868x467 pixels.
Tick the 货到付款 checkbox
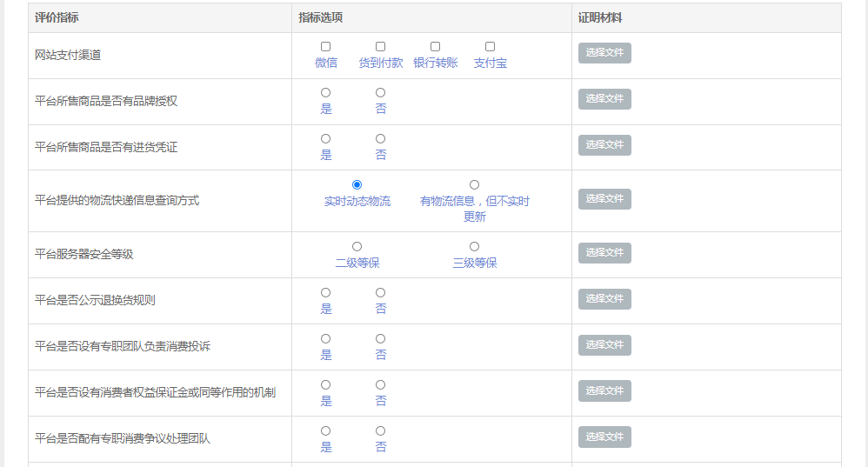tap(380, 46)
